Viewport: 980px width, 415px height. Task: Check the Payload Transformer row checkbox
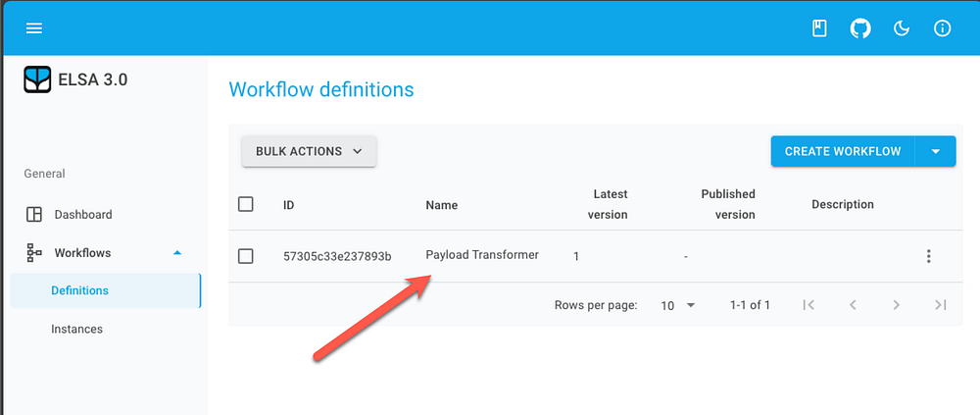point(246,256)
